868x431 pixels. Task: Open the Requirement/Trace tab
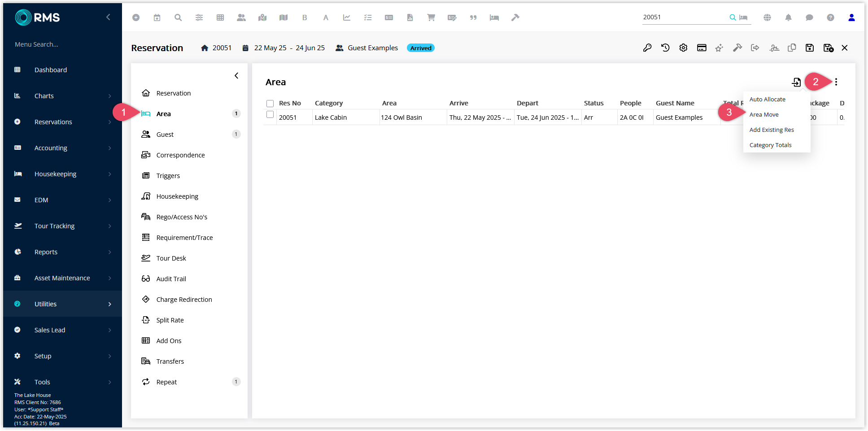(189, 238)
